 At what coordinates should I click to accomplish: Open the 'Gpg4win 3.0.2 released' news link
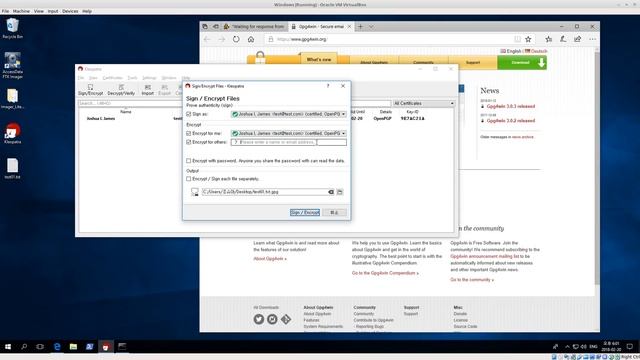pyautogui.click(x=511, y=121)
